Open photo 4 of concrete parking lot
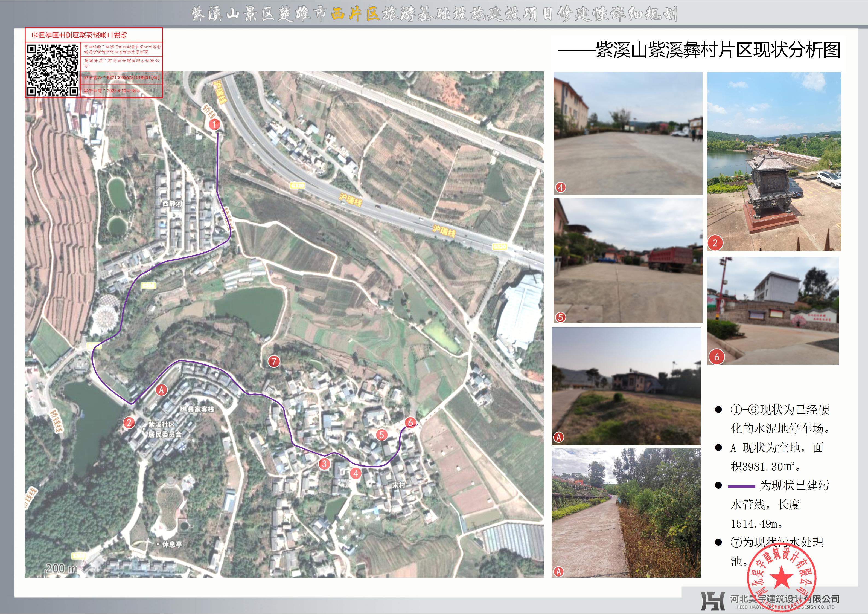The width and height of the screenshot is (868, 614). (x=628, y=134)
